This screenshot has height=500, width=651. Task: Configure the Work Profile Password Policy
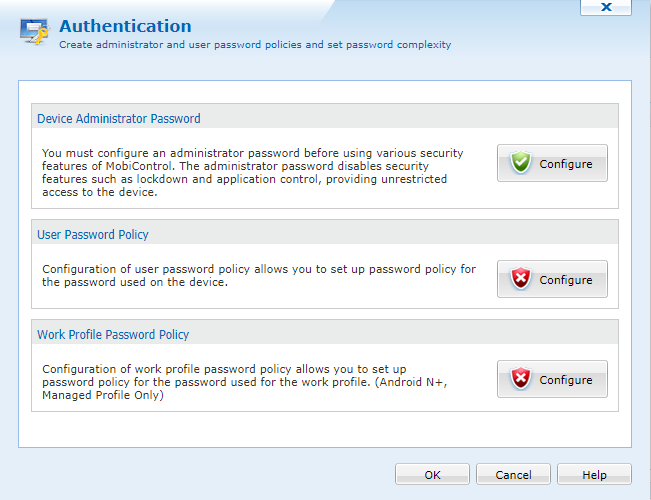(x=552, y=380)
